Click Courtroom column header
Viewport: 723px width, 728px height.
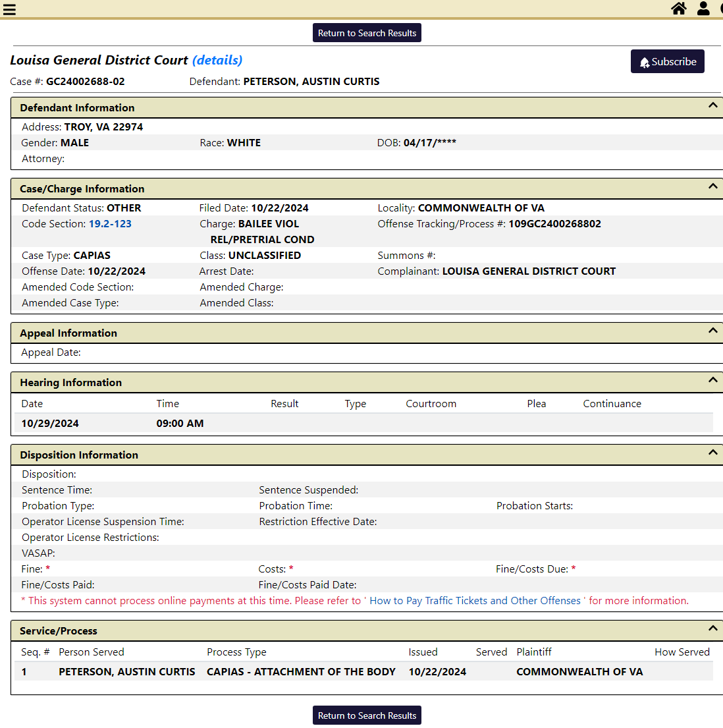tap(431, 404)
